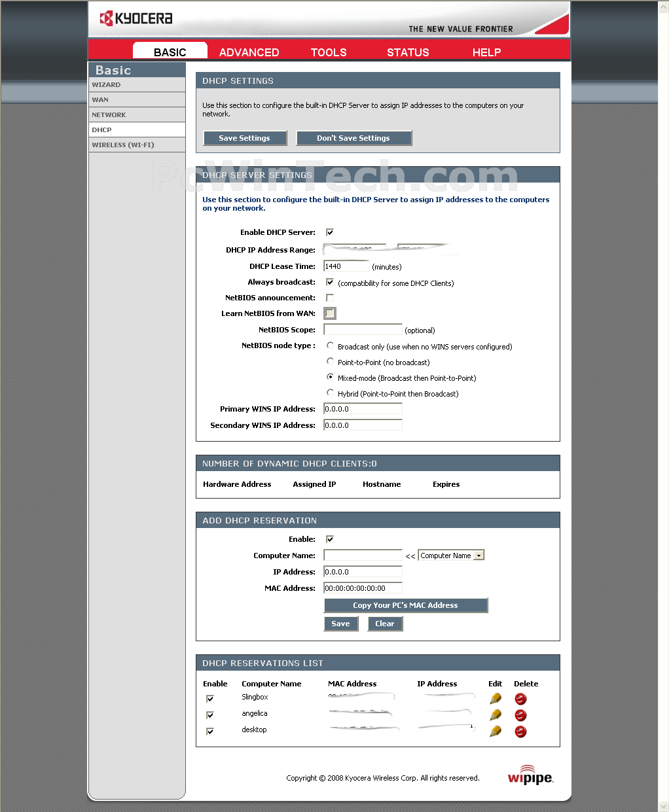The width and height of the screenshot is (669, 812).
Task: Select Mixed-mode NetBIOS node type
Action: tap(330, 377)
